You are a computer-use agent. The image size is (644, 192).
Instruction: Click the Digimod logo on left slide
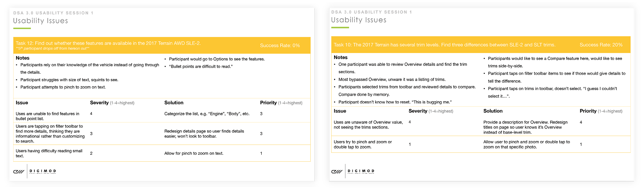point(19,172)
